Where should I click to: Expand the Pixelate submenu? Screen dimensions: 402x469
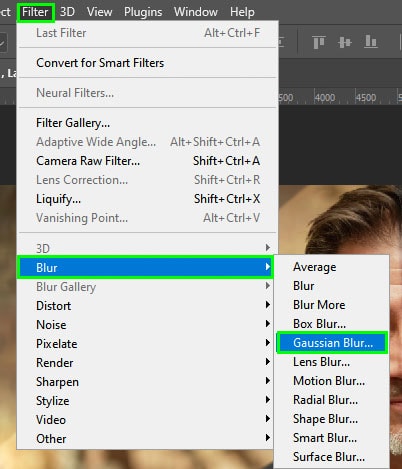[147, 344]
